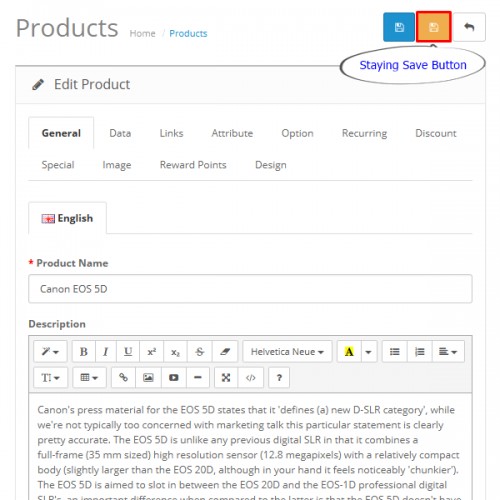Insert a picture into description

tap(148, 378)
